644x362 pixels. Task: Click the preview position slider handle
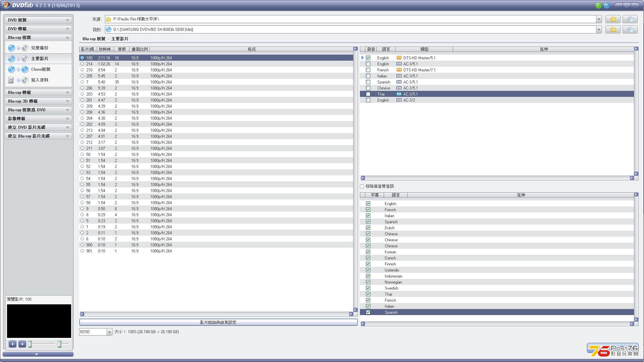(x=30, y=344)
